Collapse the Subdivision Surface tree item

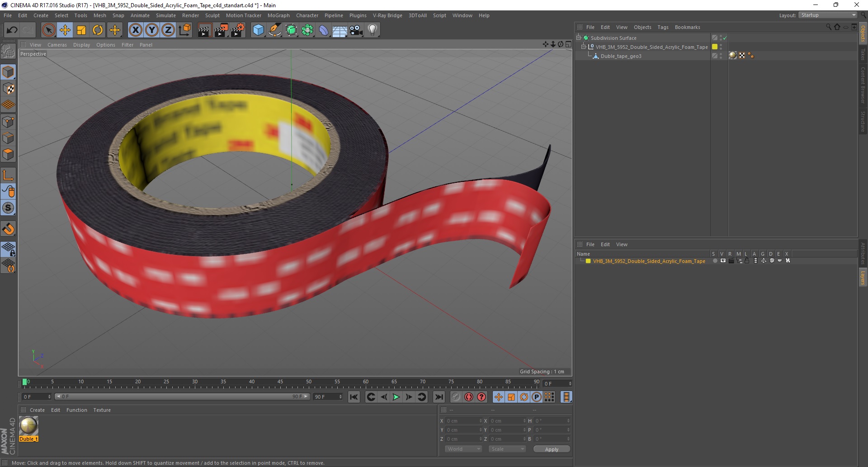pos(578,38)
